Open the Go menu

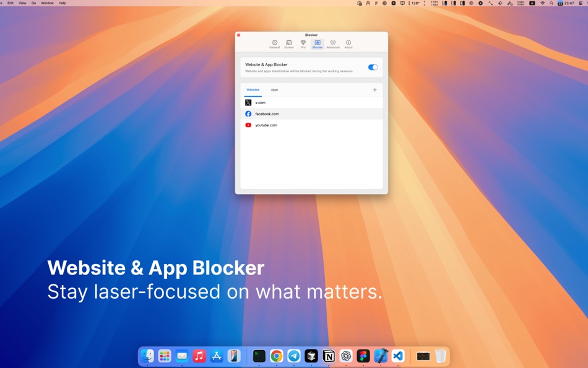click(x=34, y=3)
